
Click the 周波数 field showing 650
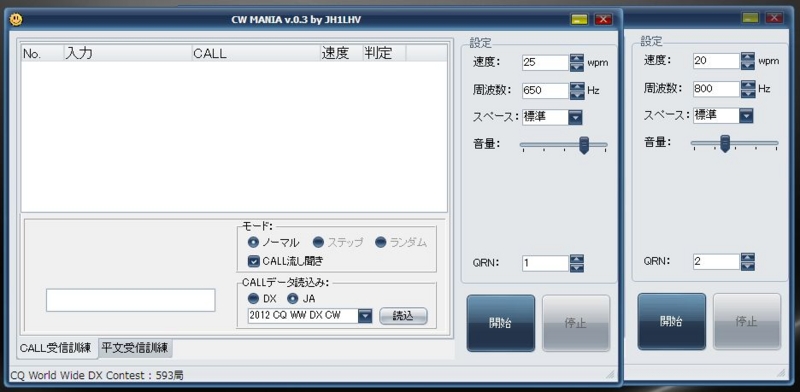pyautogui.click(x=545, y=91)
